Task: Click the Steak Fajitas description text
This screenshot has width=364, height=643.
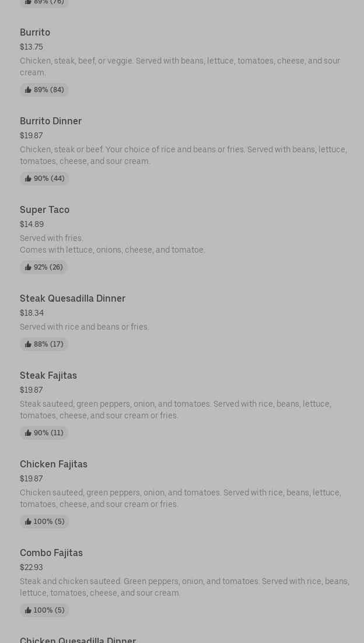Action: coord(175,410)
